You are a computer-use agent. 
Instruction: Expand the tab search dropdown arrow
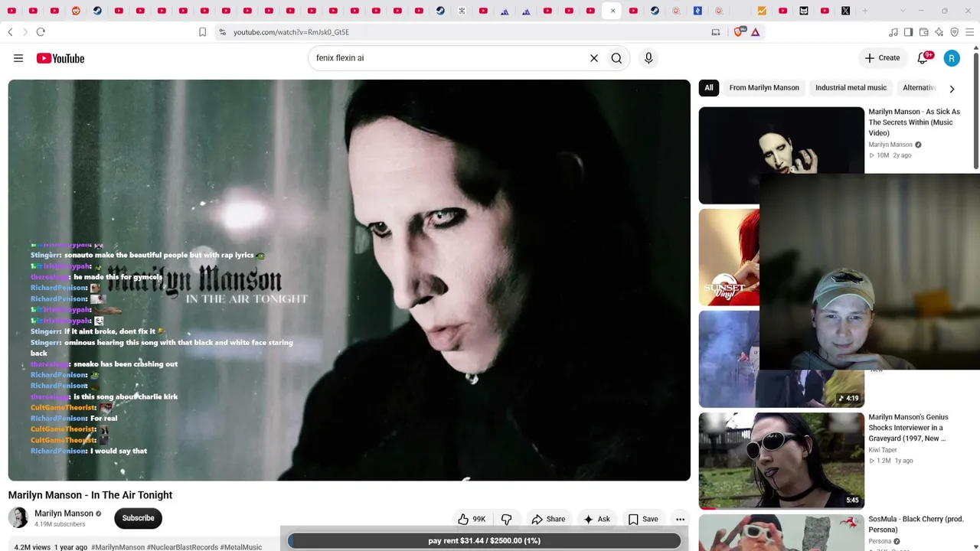click(902, 11)
